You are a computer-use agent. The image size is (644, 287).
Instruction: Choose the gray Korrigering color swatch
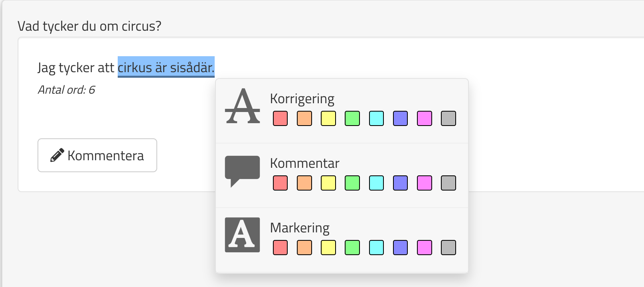click(x=448, y=118)
